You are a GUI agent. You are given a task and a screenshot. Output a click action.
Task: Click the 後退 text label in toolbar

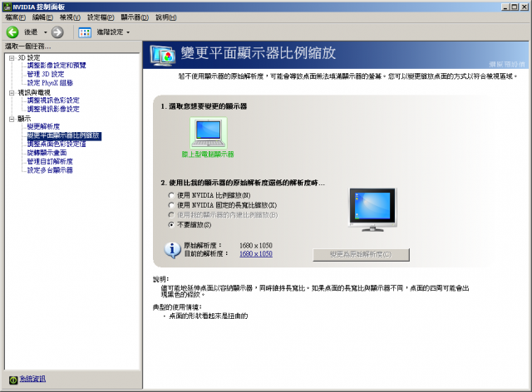click(x=31, y=32)
